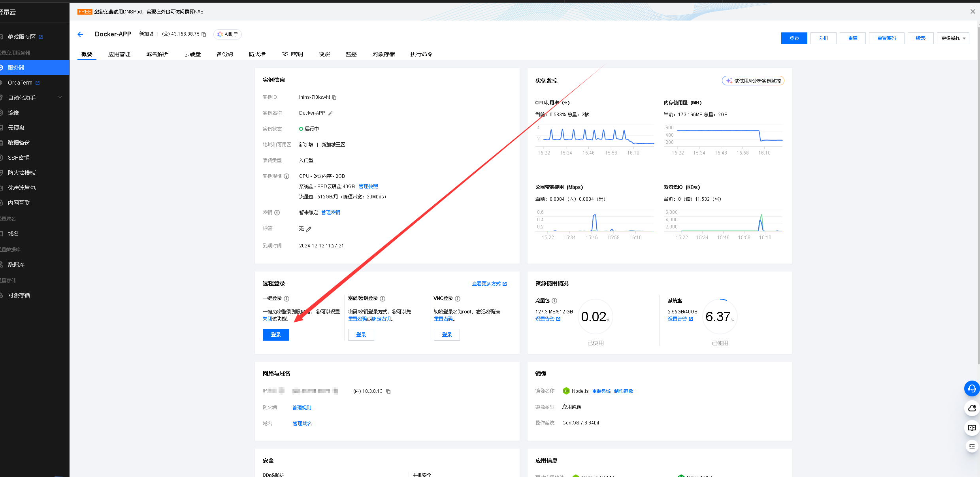Copy instance ID lhins-7l8kzwht
This screenshot has height=477, width=980.
point(334,98)
